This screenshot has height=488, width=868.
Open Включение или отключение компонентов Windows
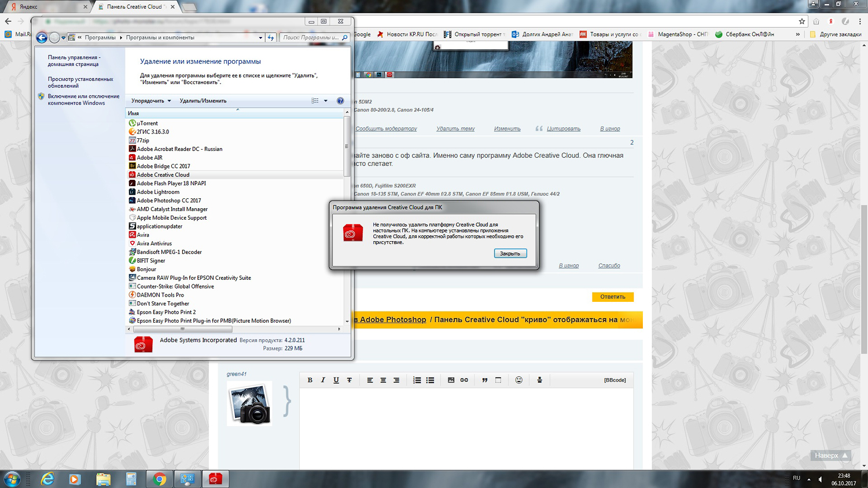tap(83, 99)
